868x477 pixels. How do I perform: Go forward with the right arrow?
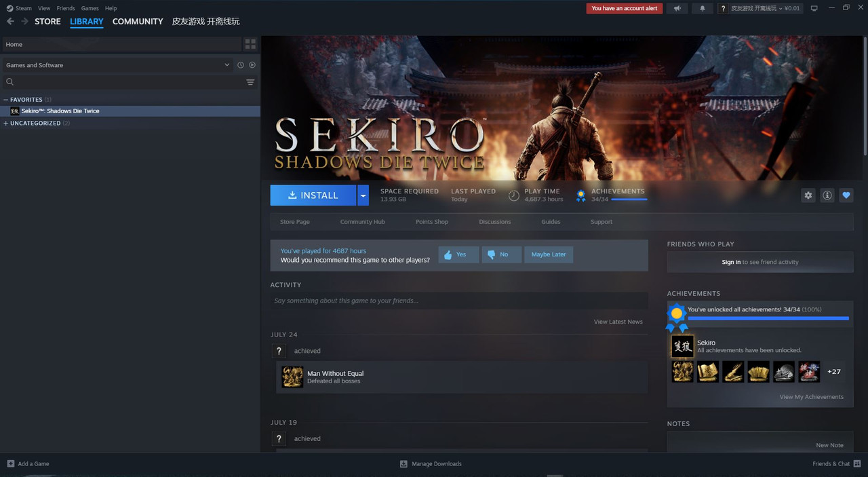25,21
